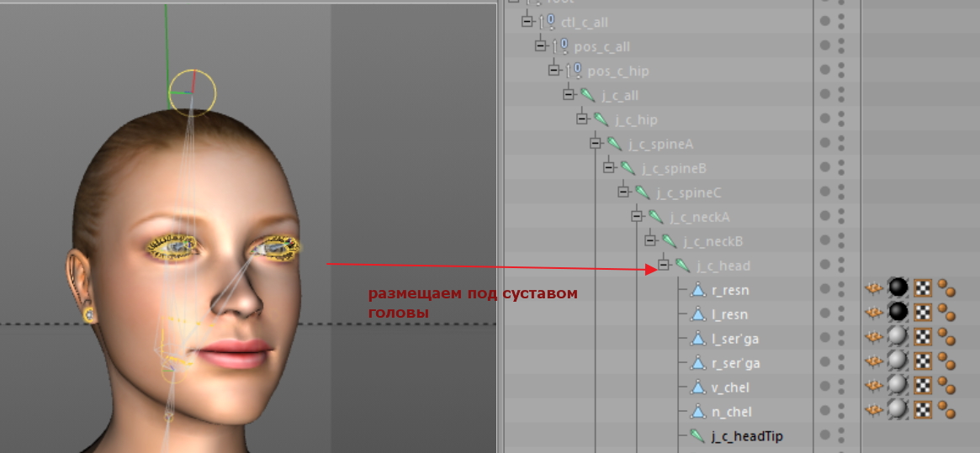Select the l_ser'ga object name
Image resolution: width=980 pixels, height=453 pixels.
729,339
